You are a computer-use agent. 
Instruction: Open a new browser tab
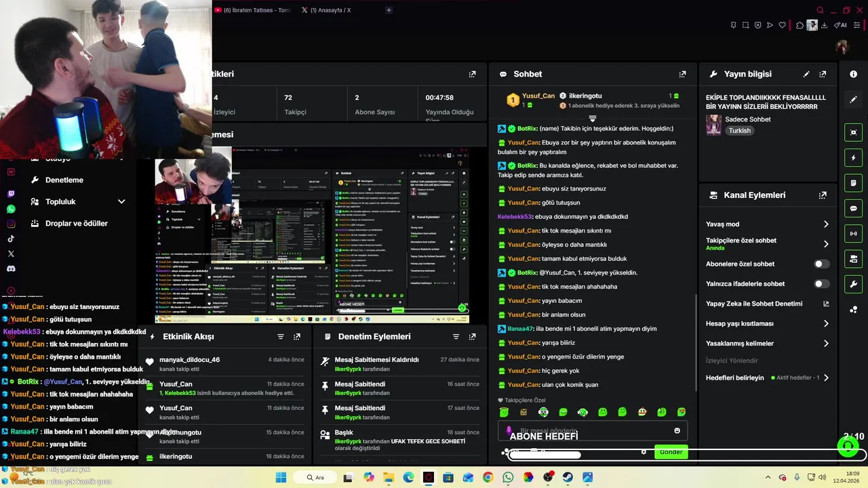[389, 10]
